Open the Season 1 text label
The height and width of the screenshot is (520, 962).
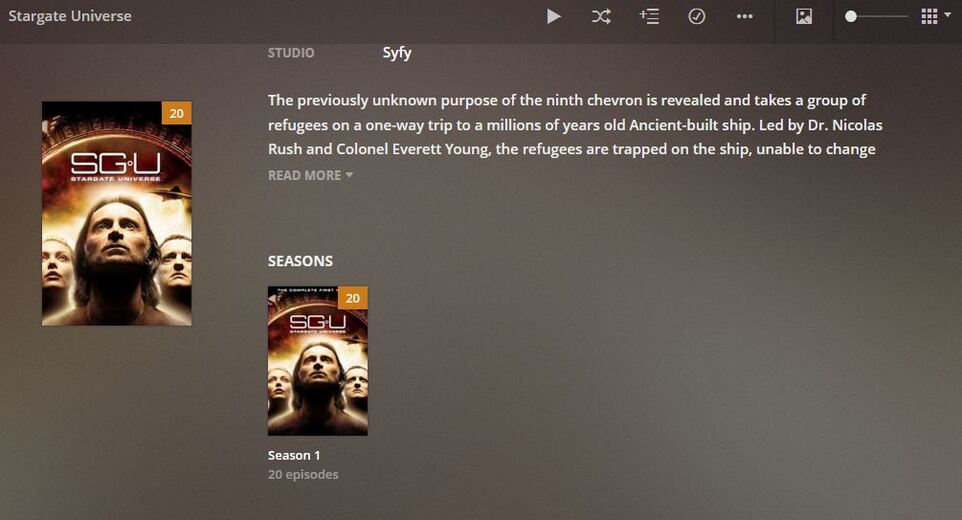click(x=294, y=456)
